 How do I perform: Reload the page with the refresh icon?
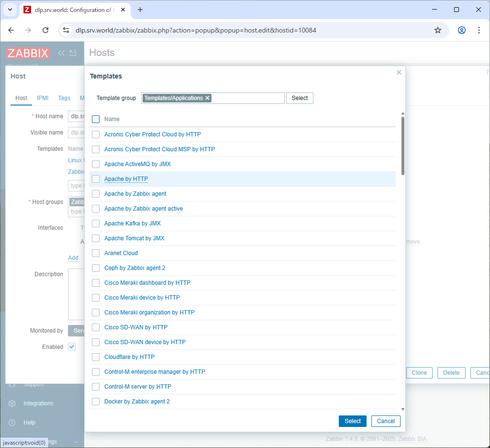(45, 30)
